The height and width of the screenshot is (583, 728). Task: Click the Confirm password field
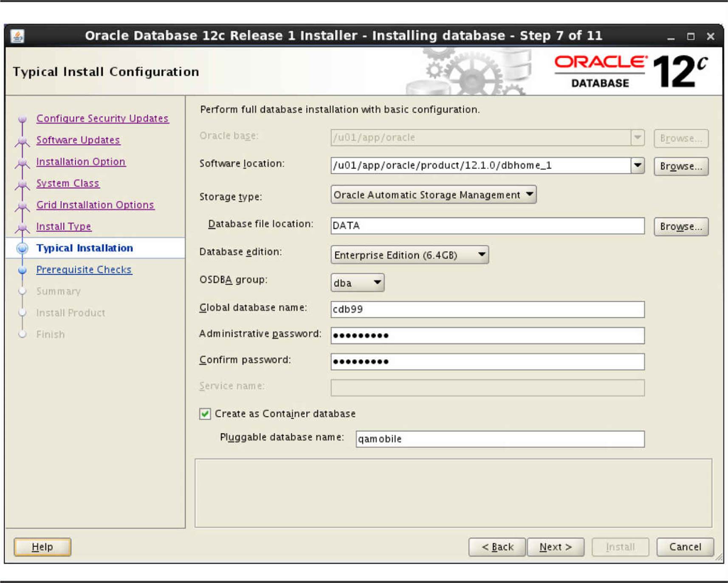tap(488, 362)
